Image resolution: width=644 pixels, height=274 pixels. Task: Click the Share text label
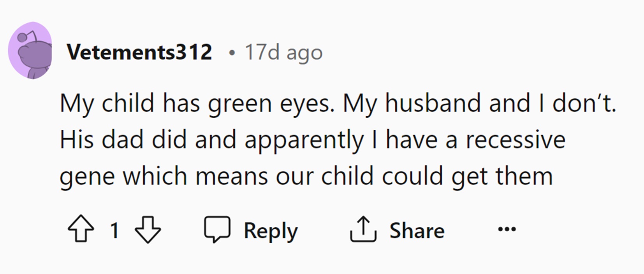[x=417, y=230]
